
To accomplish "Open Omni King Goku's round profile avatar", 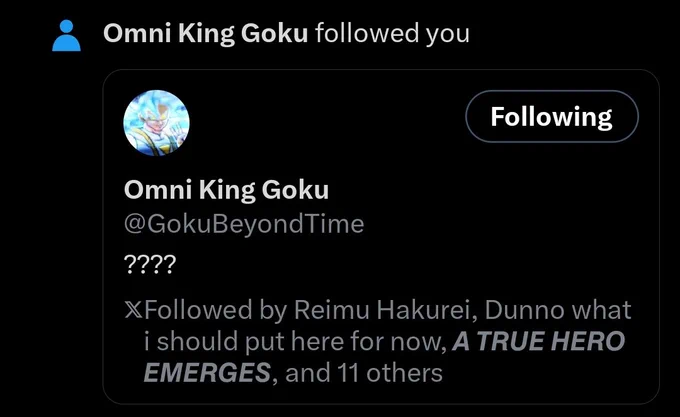I will coord(157,123).
